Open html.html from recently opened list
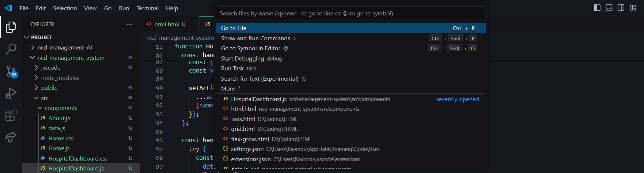The width and height of the screenshot is (644, 173). click(x=351, y=108)
